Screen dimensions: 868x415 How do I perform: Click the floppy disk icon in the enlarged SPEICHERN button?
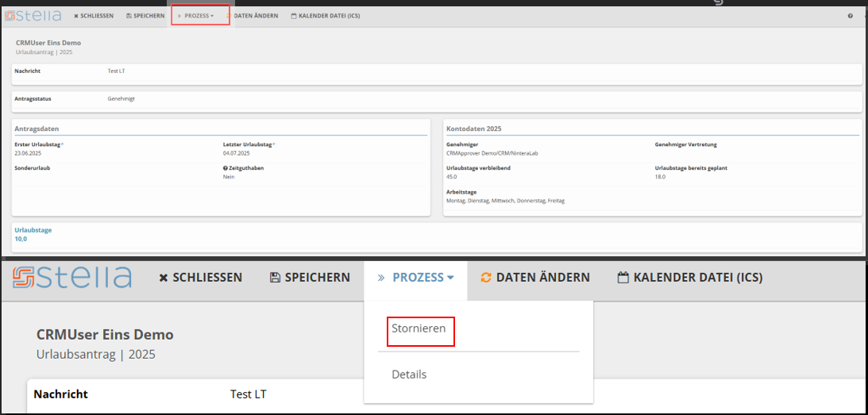[275, 278]
